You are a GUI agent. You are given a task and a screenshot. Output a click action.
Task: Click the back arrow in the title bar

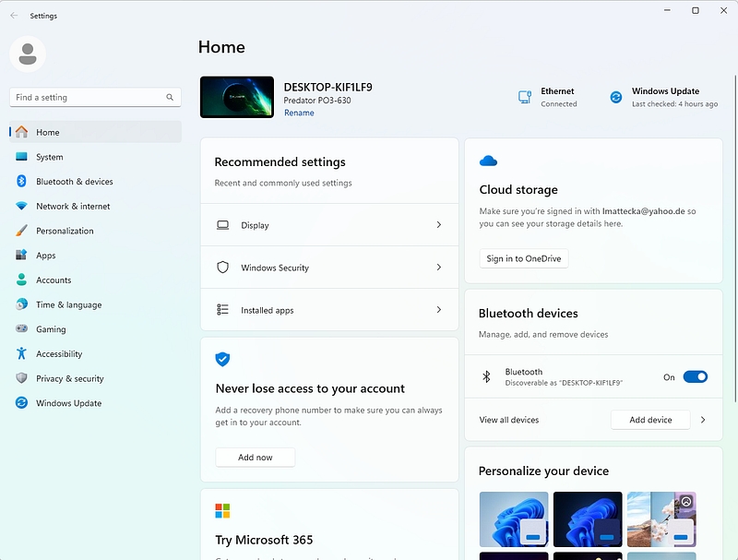(x=14, y=16)
